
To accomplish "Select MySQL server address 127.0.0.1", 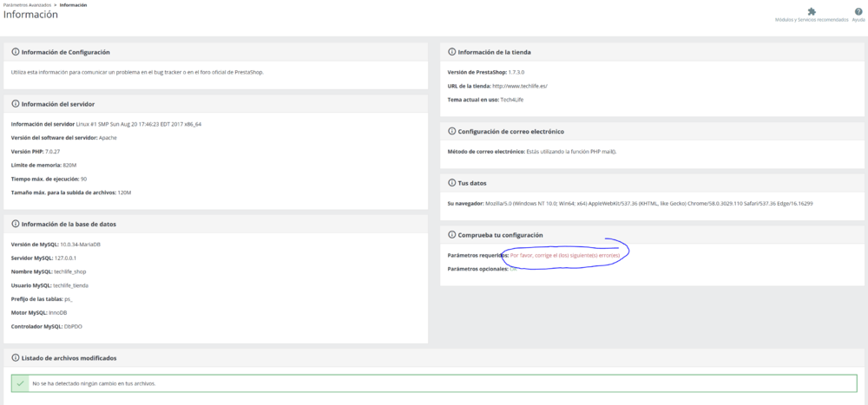I will (x=65, y=258).
